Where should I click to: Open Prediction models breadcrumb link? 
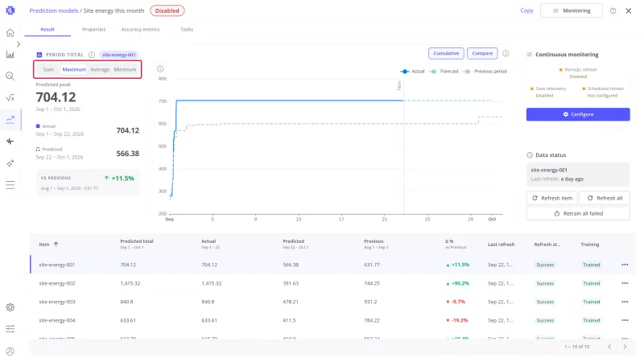53,10
